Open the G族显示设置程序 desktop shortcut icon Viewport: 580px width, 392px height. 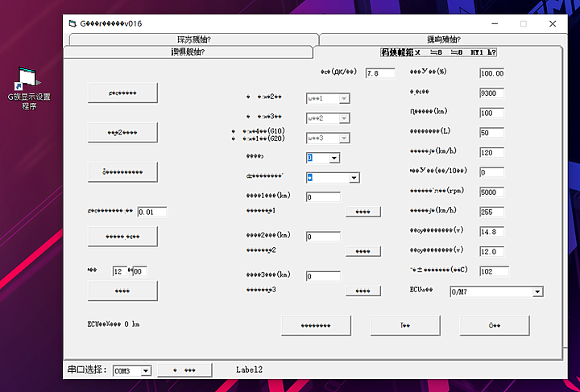tap(29, 88)
